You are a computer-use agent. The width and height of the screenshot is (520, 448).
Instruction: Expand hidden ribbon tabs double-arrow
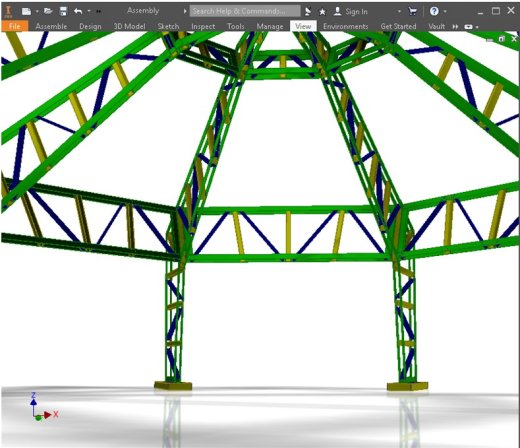click(x=455, y=26)
